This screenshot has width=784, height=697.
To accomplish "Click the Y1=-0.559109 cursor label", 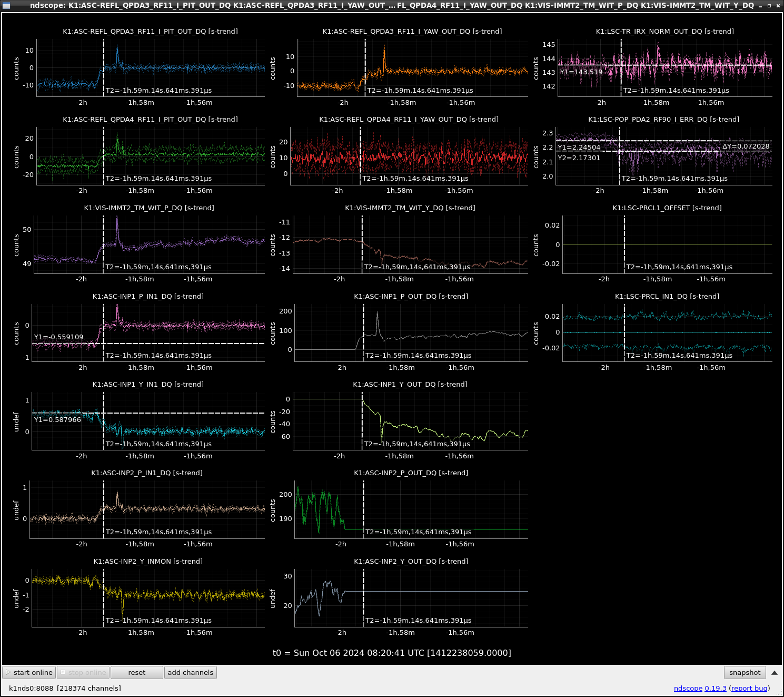I will pyautogui.click(x=58, y=337).
